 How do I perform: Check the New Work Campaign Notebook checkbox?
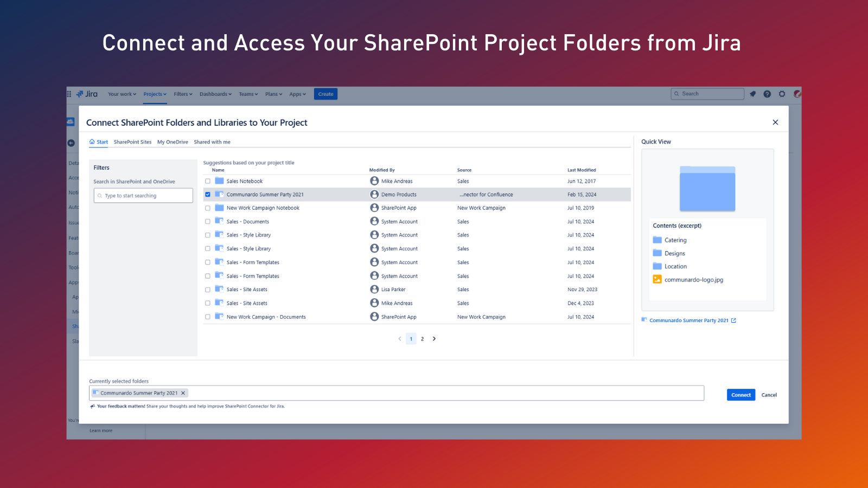click(207, 208)
